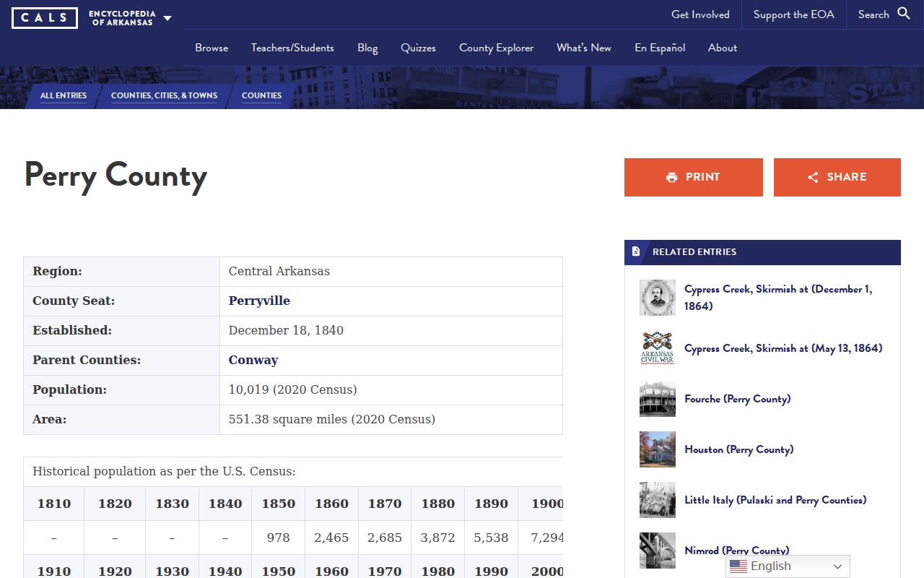Open the Teachers/Students menu
Screen dimensions: 924x578
click(292, 48)
